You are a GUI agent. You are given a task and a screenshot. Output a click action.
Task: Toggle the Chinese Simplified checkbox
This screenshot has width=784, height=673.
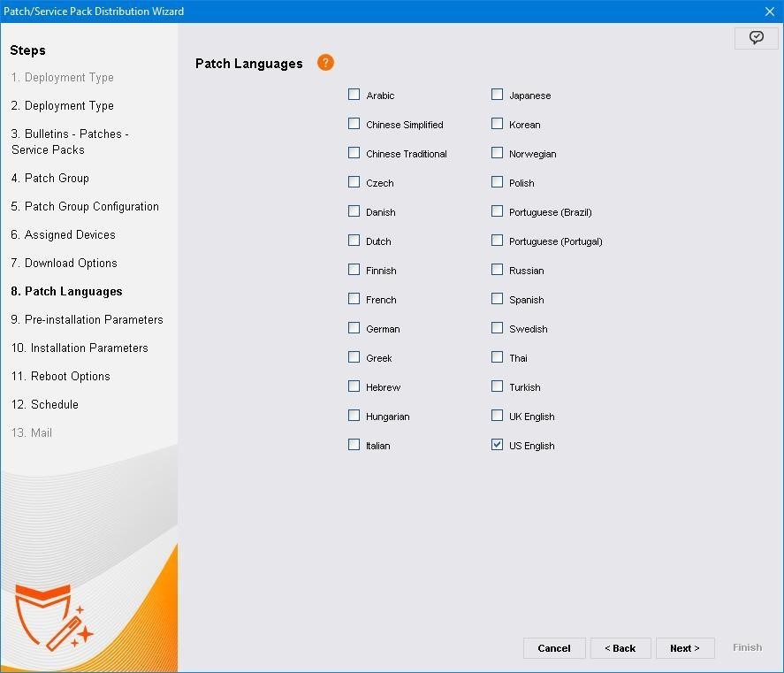pyautogui.click(x=354, y=124)
